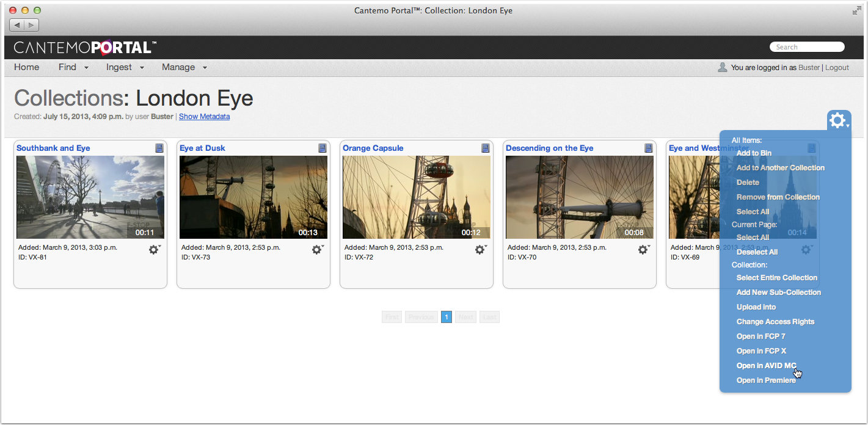Choose Add to Bin from menu
The height and width of the screenshot is (425, 868).
pos(754,153)
